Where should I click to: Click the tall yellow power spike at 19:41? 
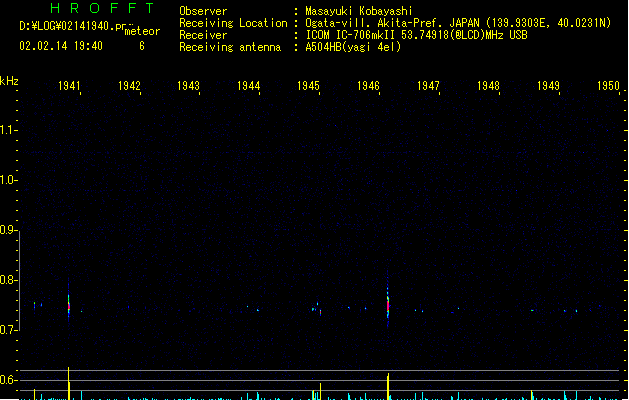point(69,383)
